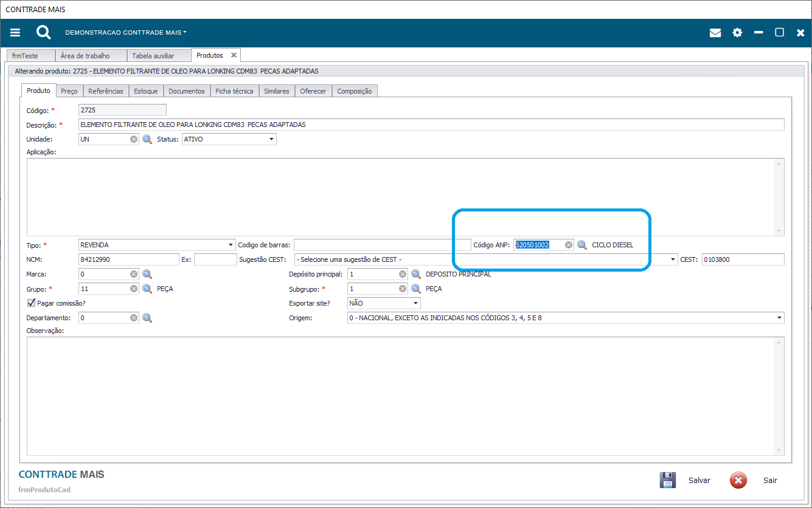The image size is (812, 508).
Task: Click into the NCM input field
Action: [128, 259]
